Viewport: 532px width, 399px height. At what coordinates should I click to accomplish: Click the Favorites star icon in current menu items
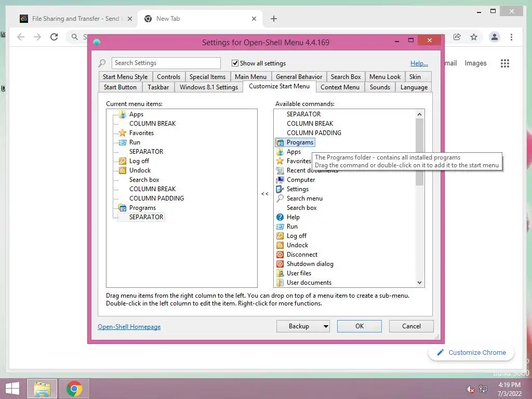[x=123, y=133]
